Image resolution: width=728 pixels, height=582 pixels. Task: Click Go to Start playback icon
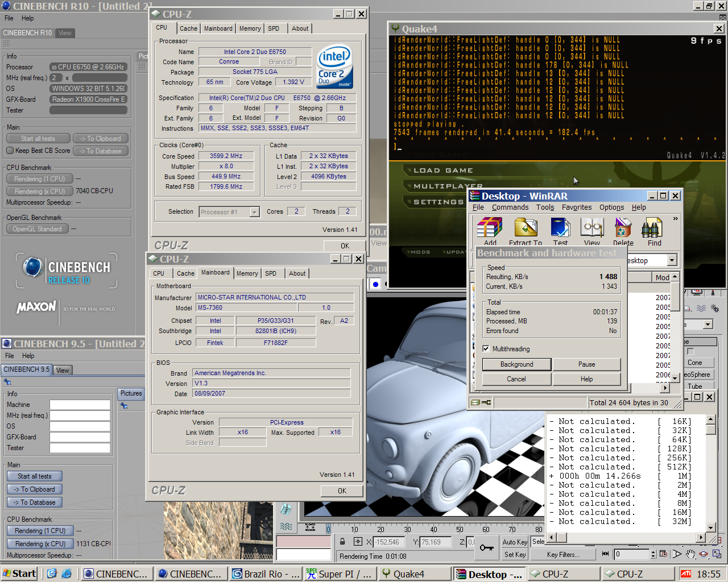click(x=605, y=554)
